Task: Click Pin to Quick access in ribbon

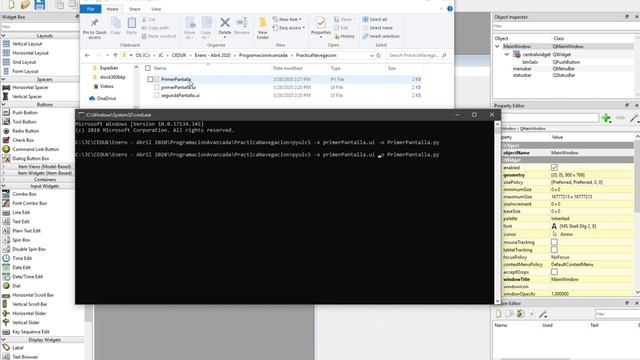Action: [x=95, y=28]
